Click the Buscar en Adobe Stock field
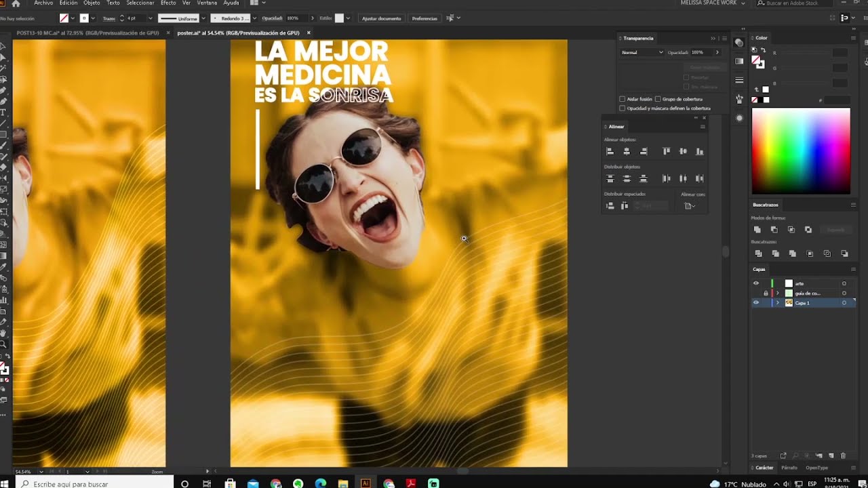The image size is (868, 488). click(x=795, y=3)
